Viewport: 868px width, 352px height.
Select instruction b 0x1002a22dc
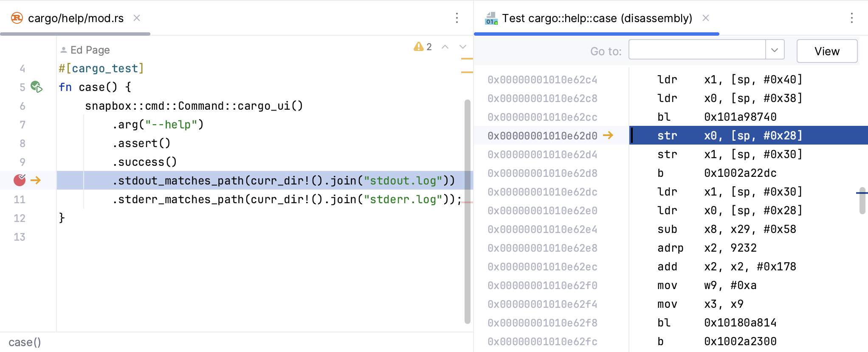coord(717,173)
